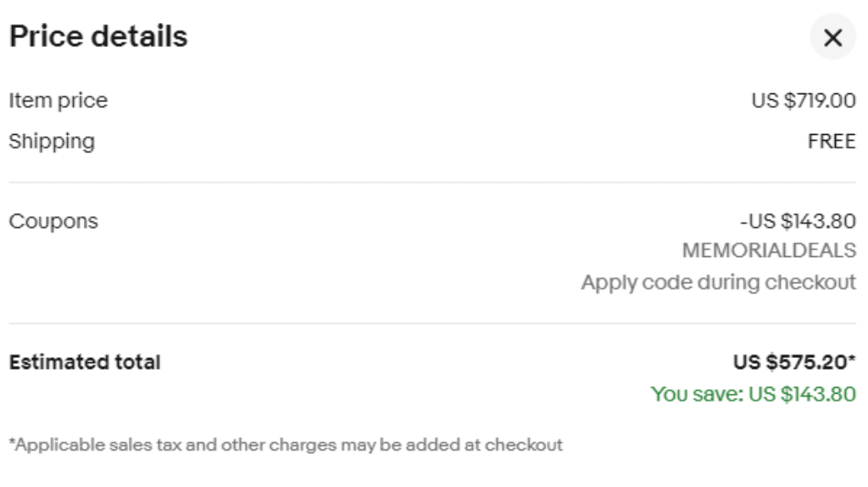Screen dimensions: 868x487
Task: Close the Price details dialog
Action: point(832,37)
